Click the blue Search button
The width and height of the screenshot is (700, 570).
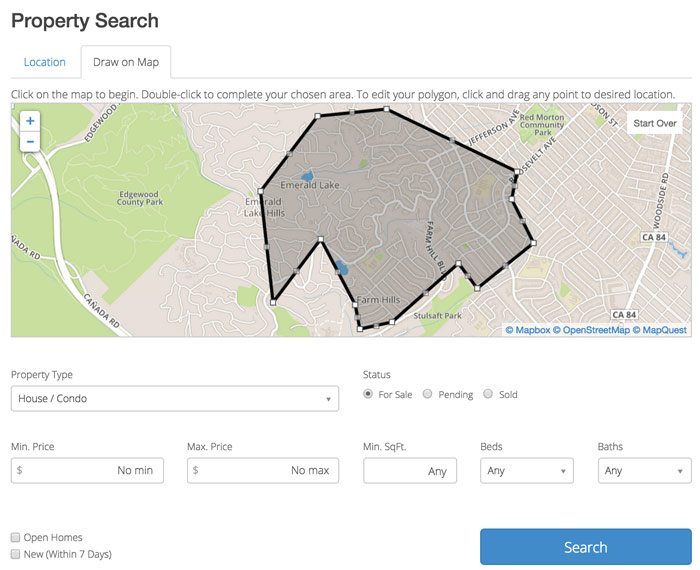click(586, 547)
